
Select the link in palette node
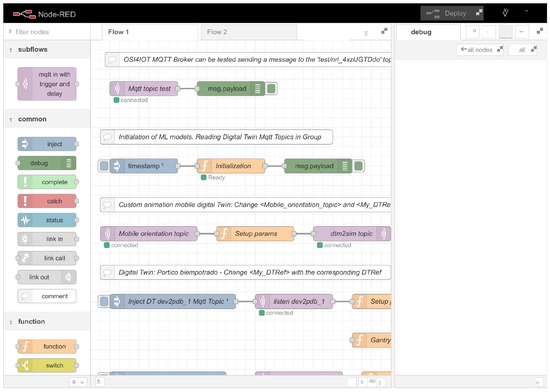(47, 239)
